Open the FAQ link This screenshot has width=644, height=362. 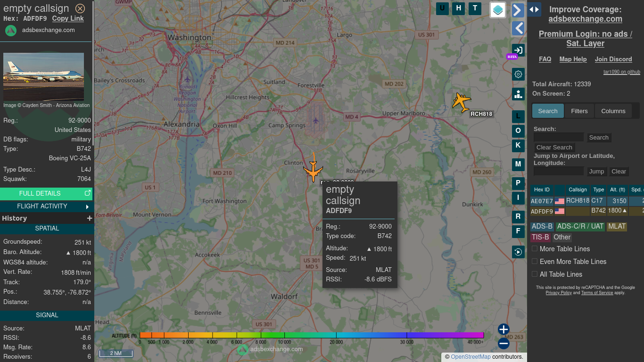tap(545, 59)
